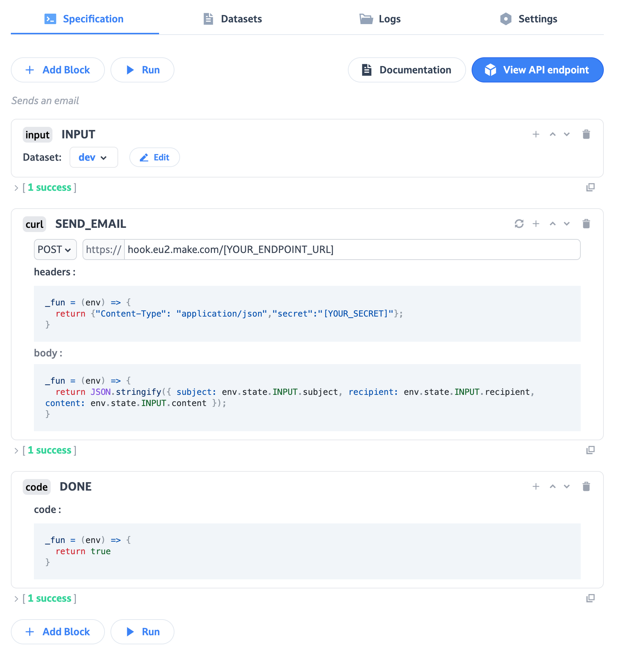This screenshot has height=666, width=644.
Task: Open the Specification tab
Action: pyautogui.click(x=85, y=19)
